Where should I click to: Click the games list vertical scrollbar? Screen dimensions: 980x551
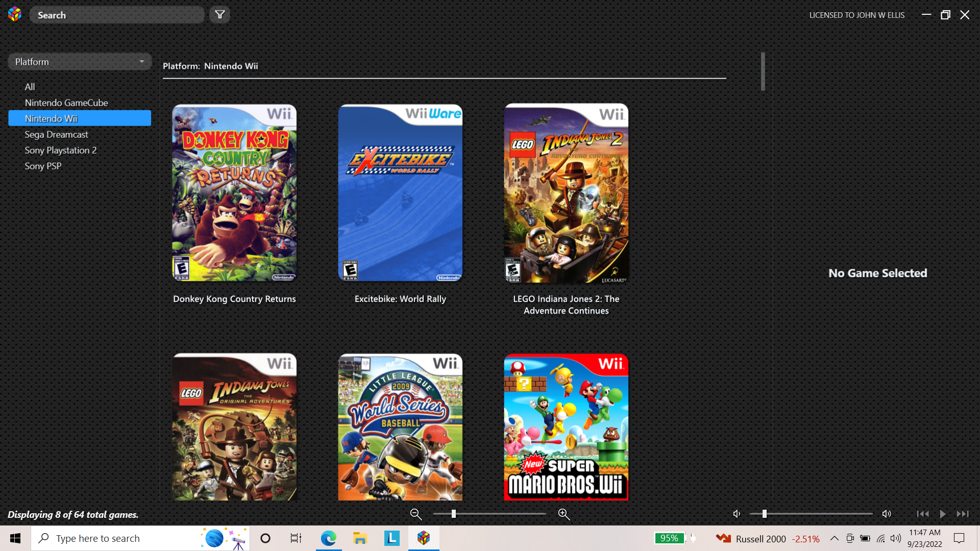[x=763, y=71]
